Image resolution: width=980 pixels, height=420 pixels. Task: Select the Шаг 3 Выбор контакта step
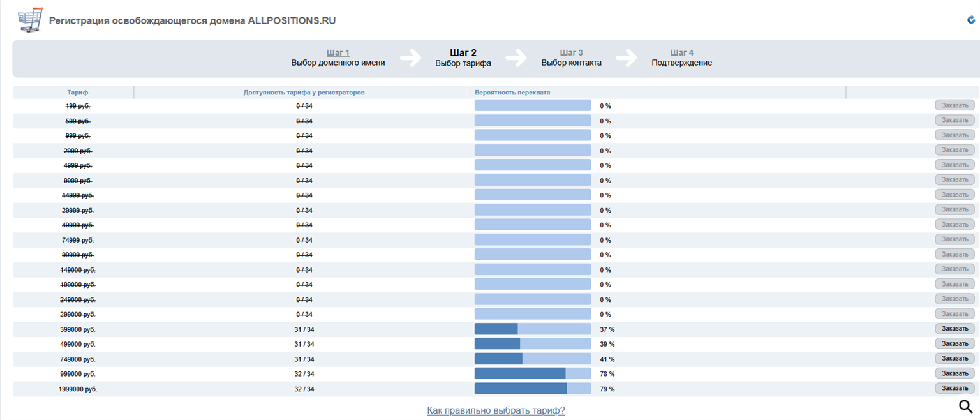pos(571,58)
